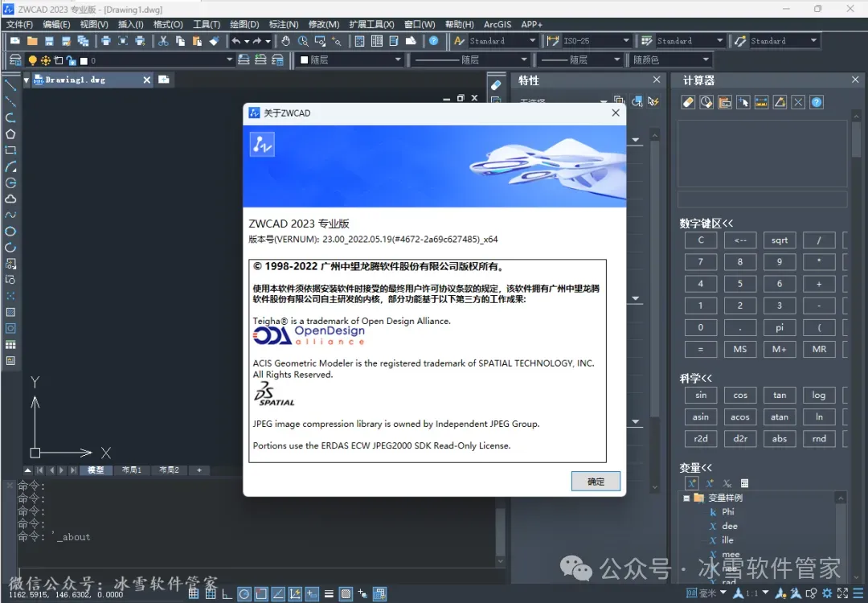
Task: Click 确定 in the About dialog
Action: click(596, 482)
